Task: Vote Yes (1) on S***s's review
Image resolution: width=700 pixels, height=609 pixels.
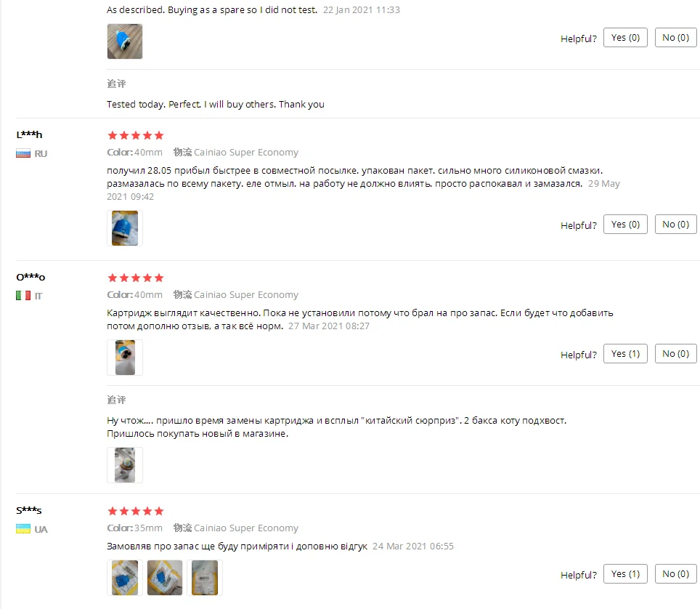Action: coord(625,573)
